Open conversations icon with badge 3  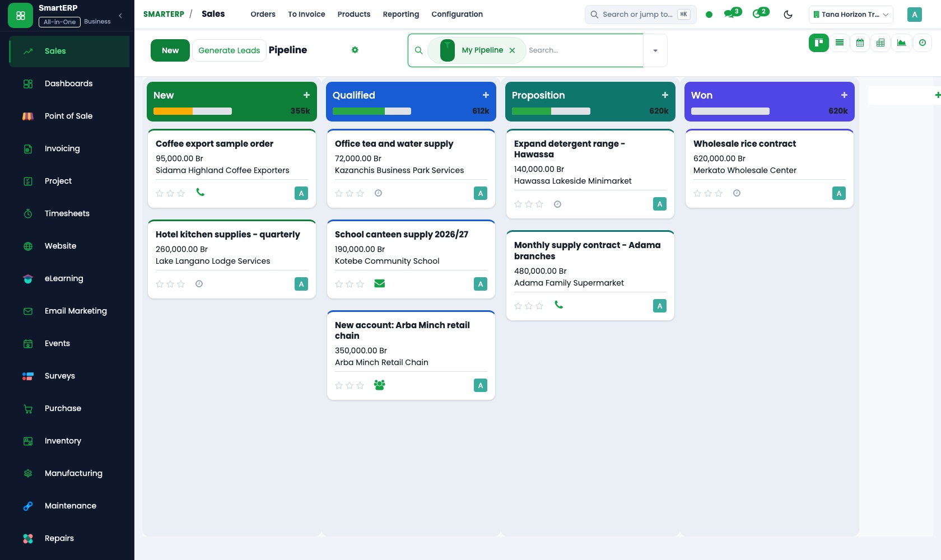pyautogui.click(x=732, y=13)
